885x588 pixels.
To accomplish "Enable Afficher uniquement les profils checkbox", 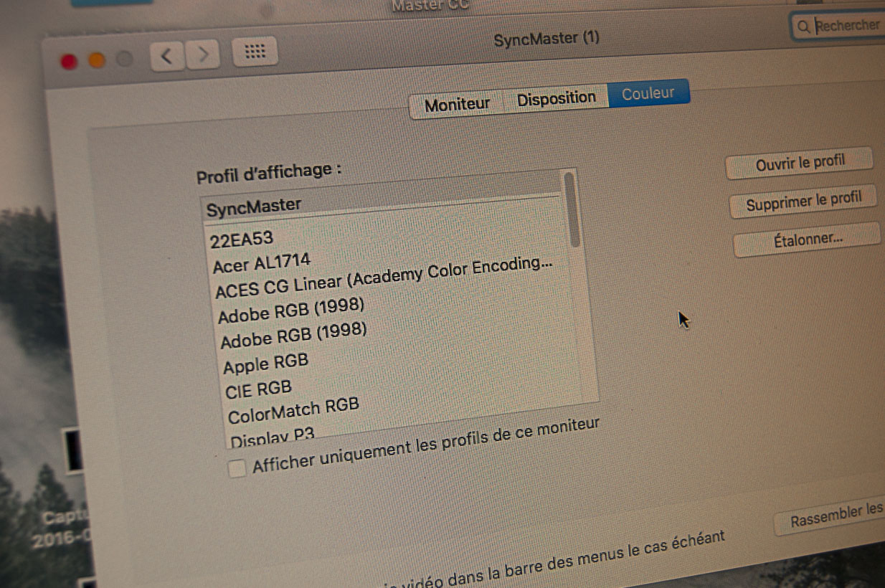I will (237, 468).
